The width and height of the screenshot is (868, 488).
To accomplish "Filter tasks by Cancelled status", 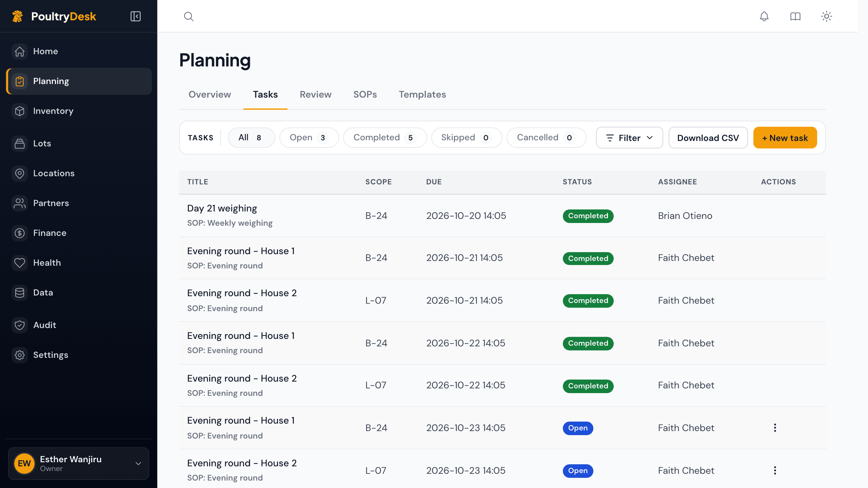I will coord(546,138).
